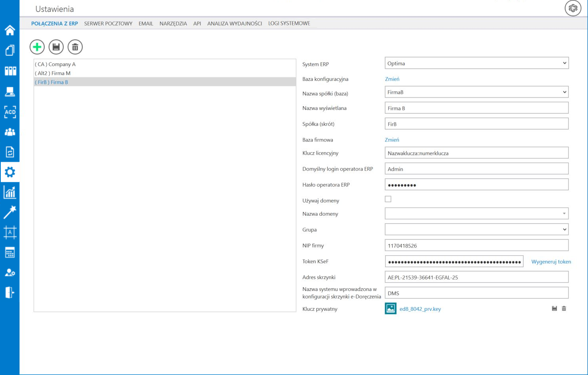Expand the System ERP dropdown
The width and height of the screenshot is (588, 375).
[476, 63]
